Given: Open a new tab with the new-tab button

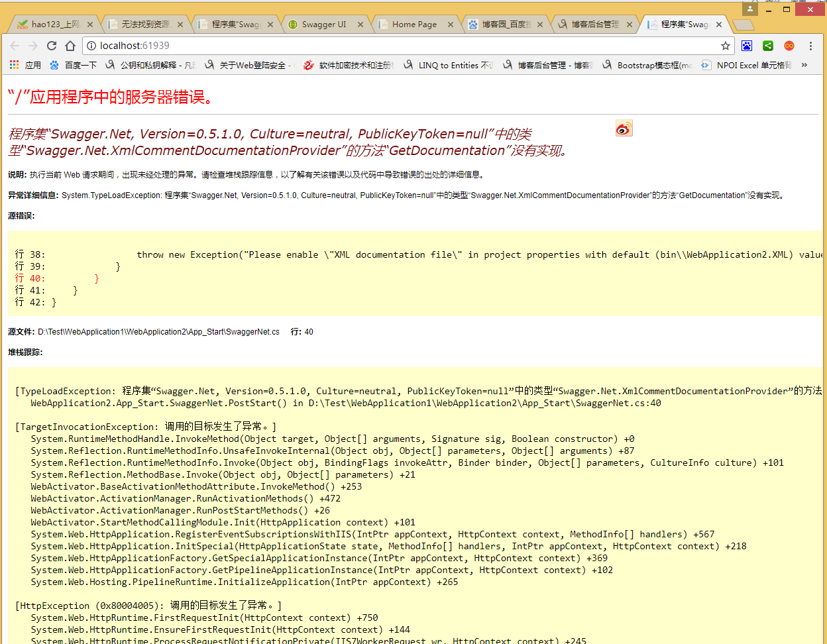Looking at the screenshot, I should point(744,25).
